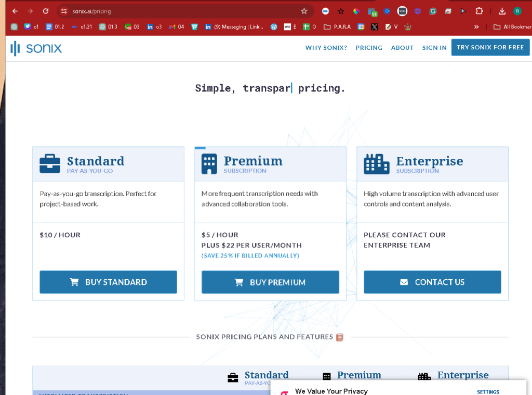Open the V bookmark with pencil icon
Viewport: 532px width, 395px height.
pos(392,27)
